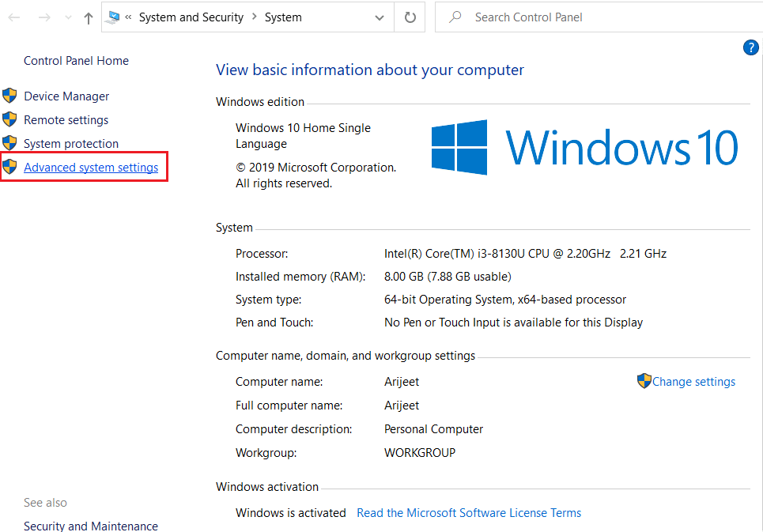Open the Control Panel Home link

[76, 60]
